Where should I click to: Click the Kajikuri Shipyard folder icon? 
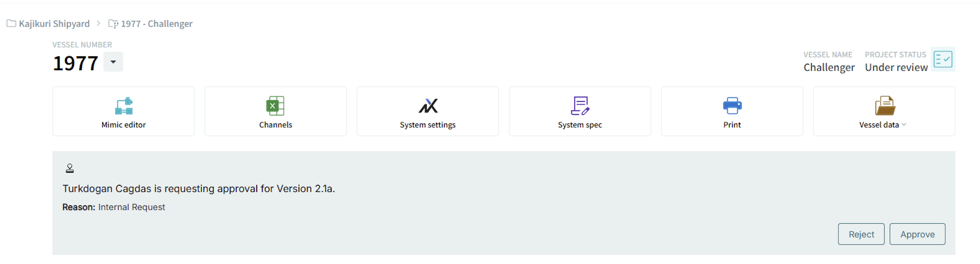tap(11, 23)
